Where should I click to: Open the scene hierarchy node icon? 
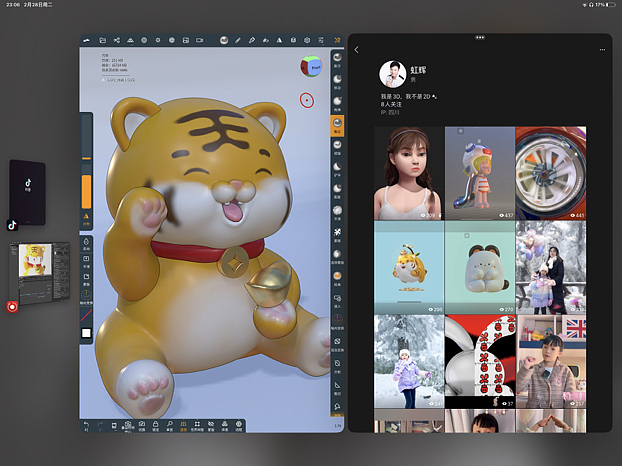coord(117,40)
